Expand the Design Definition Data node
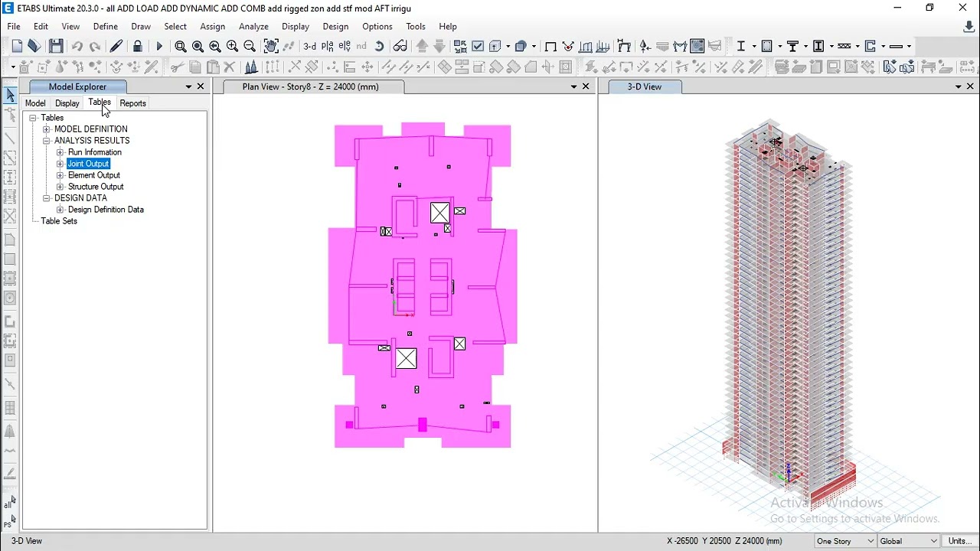This screenshot has width=980, height=551. 60,210
